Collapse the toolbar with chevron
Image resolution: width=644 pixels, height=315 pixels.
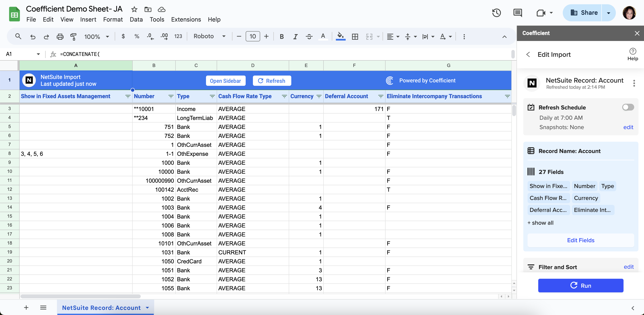[504, 37]
